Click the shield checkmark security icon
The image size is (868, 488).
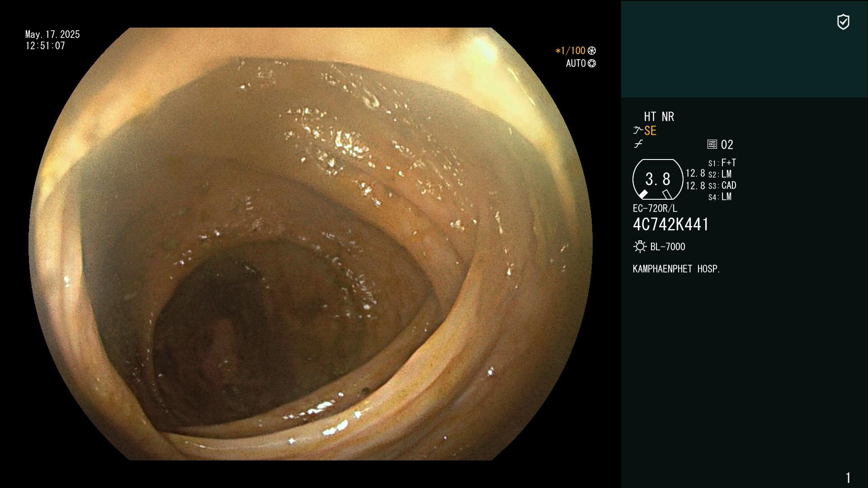click(x=843, y=22)
